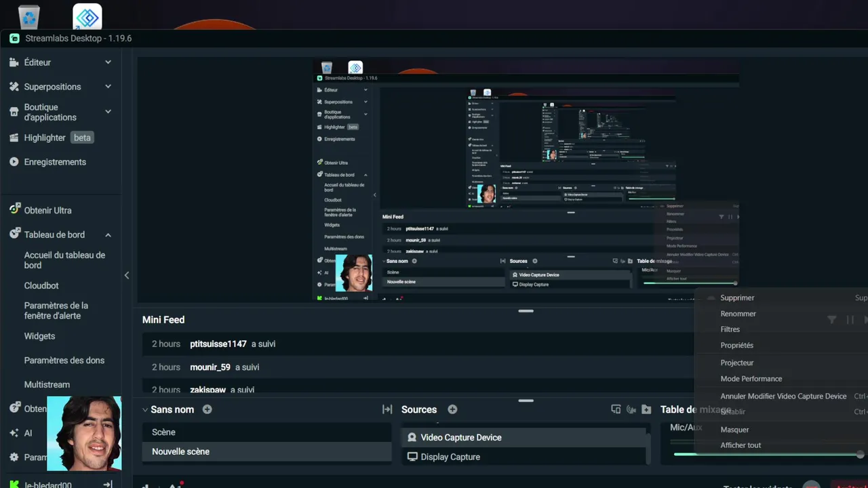Choose Filtres in the context menu
Screen dimensions: 868x488
tap(730, 329)
